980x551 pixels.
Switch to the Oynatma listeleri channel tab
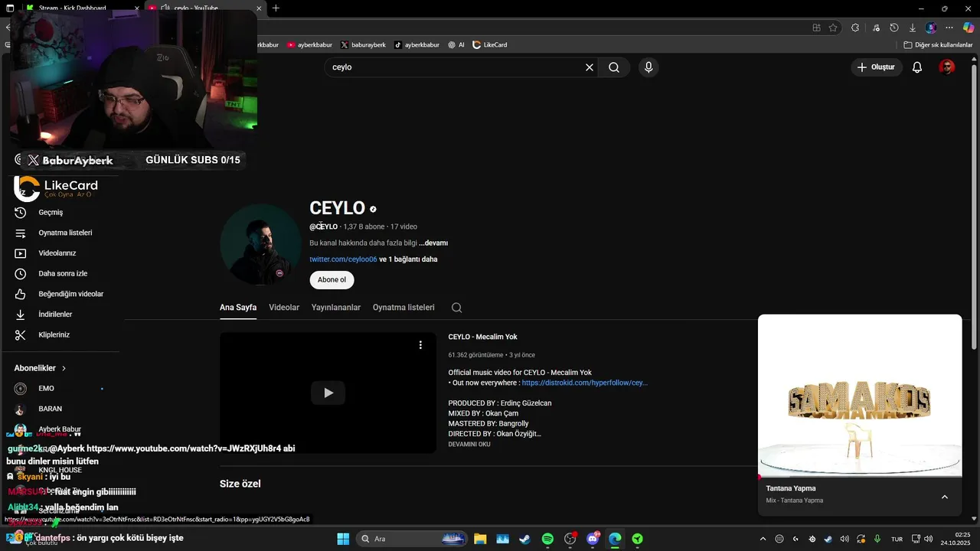click(x=403, y=308)
